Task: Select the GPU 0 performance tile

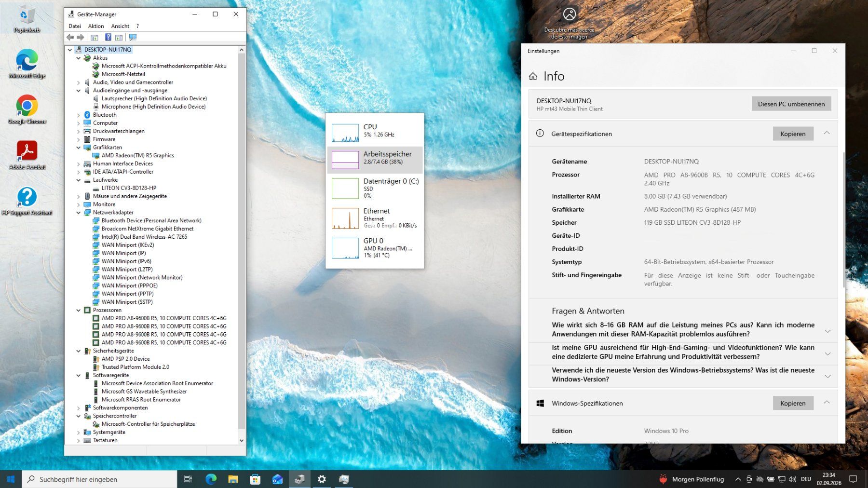Action: click(x=375, y=247)
